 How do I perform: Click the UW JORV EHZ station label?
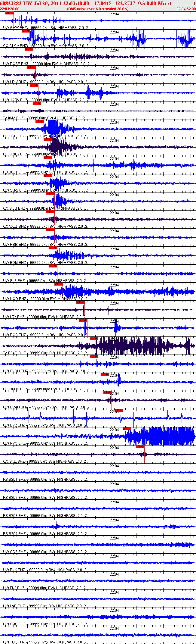tap(15, 100)
